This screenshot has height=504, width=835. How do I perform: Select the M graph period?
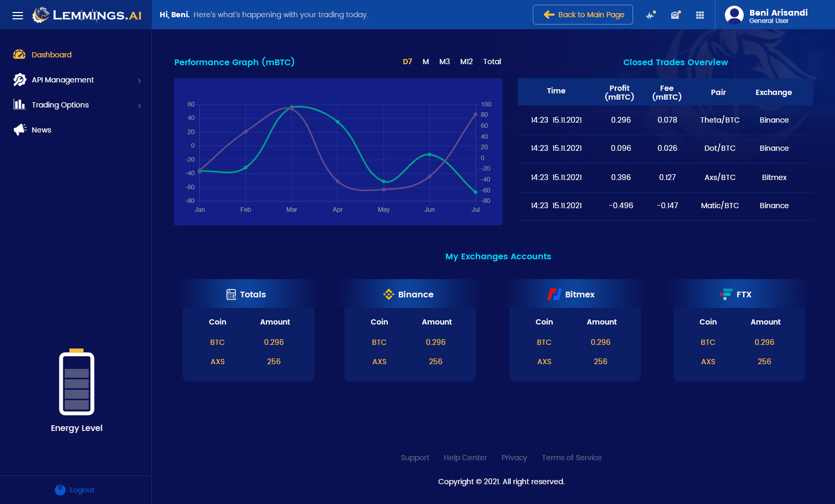pyautogui.click(x=426, y=62)
